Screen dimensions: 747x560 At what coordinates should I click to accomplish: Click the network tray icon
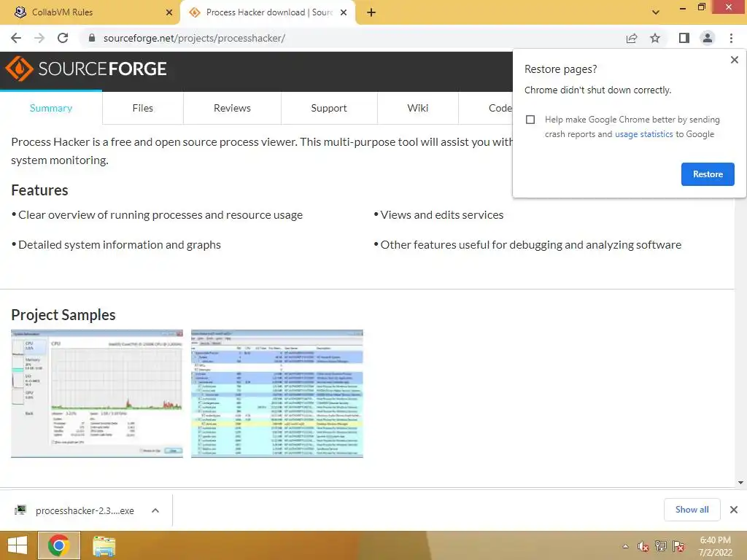coord(661,546)
